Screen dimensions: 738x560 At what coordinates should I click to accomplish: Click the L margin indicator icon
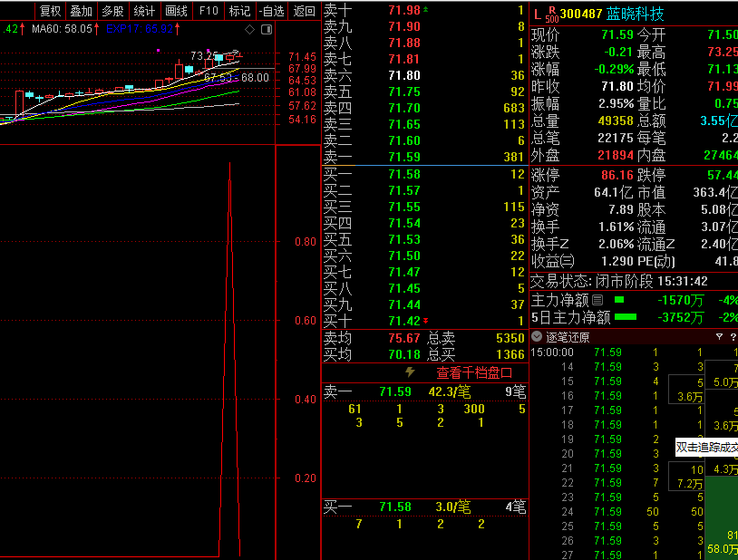click(x=537, y=14)
